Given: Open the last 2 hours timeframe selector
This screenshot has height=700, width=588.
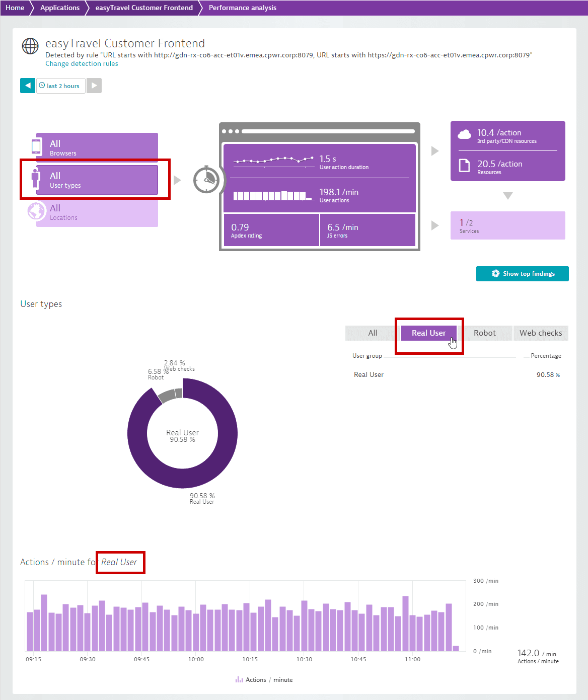Looking at the screenshot, I should [60, 86].
